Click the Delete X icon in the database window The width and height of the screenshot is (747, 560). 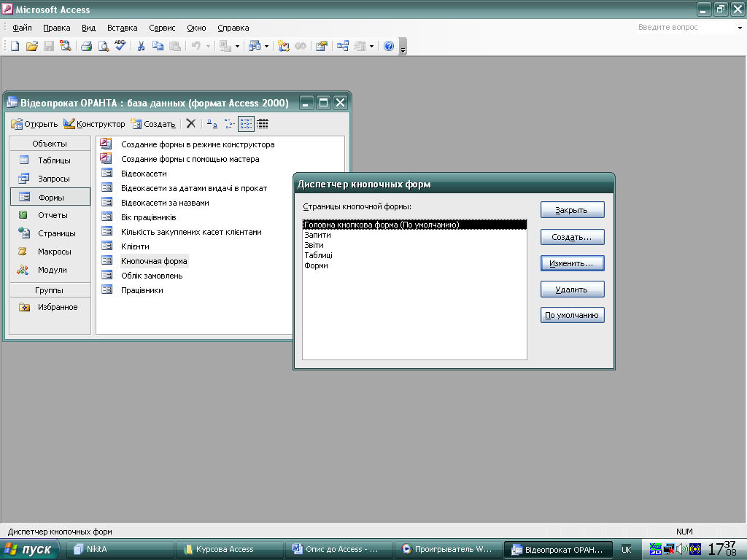[x=191, y=124]
